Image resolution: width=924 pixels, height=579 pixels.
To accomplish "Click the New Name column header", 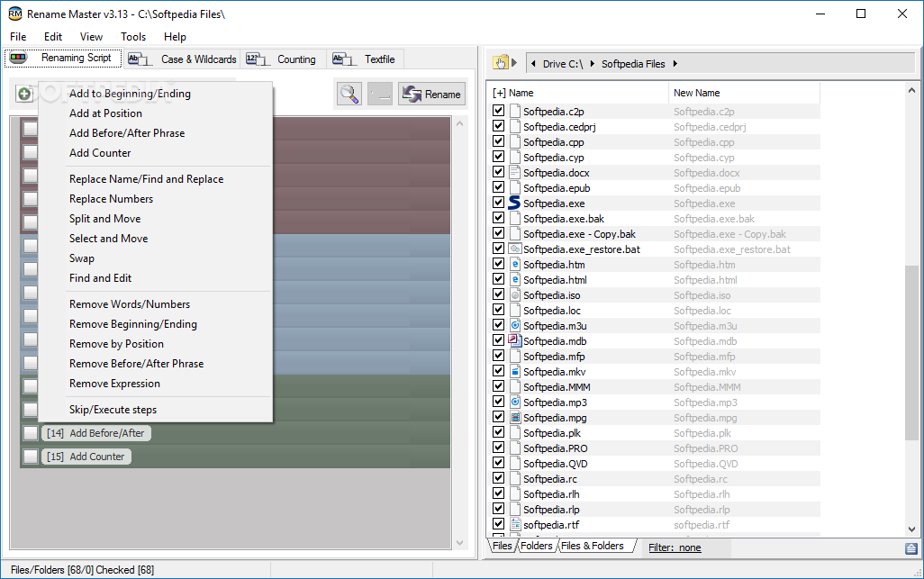I will (744, 93).
